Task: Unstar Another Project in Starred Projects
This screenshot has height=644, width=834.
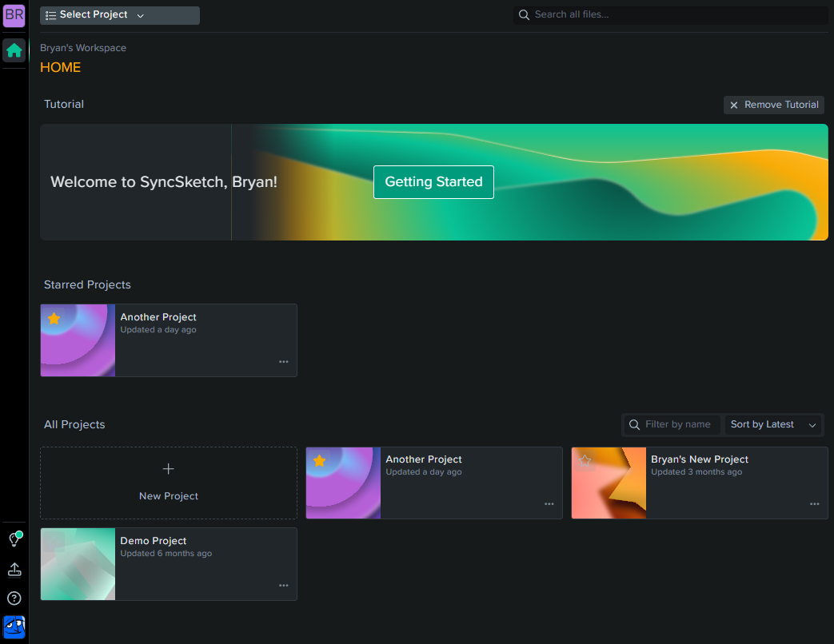Action: tap(54, 318)
